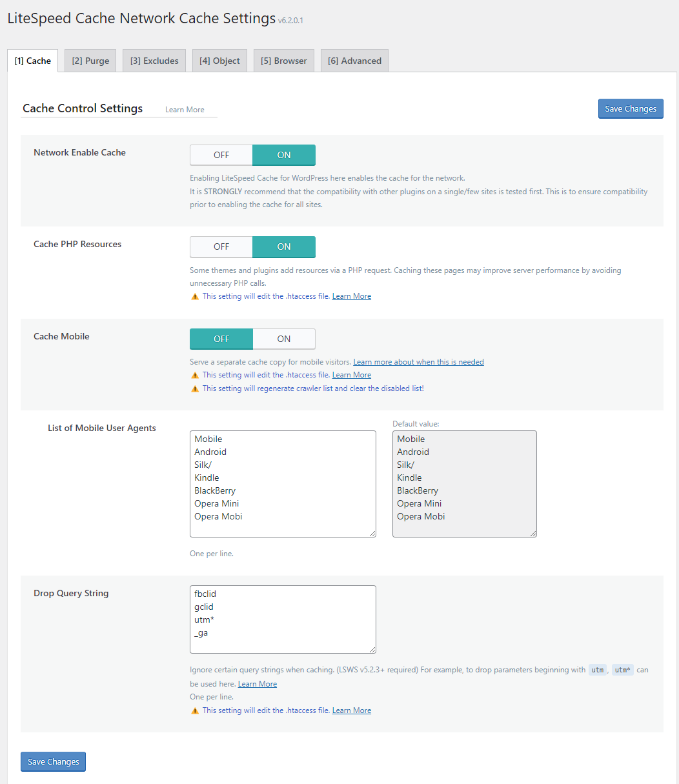Click Learn More on Drop Query String .htaccess notice
The image size is (679, 784).
point(352,710)
